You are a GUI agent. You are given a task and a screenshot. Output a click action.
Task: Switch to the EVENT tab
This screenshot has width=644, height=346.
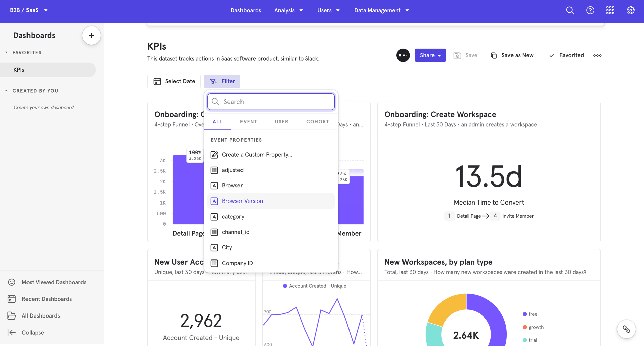pos(249,122)
